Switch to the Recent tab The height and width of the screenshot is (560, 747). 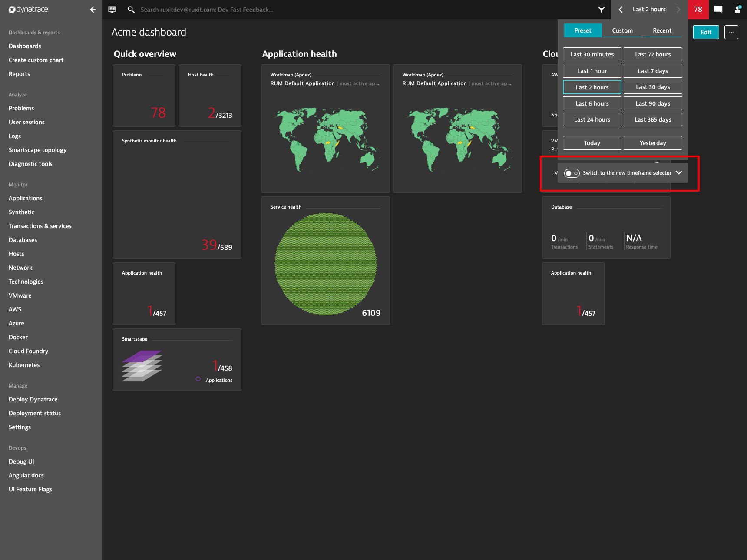tap(662, 30)
